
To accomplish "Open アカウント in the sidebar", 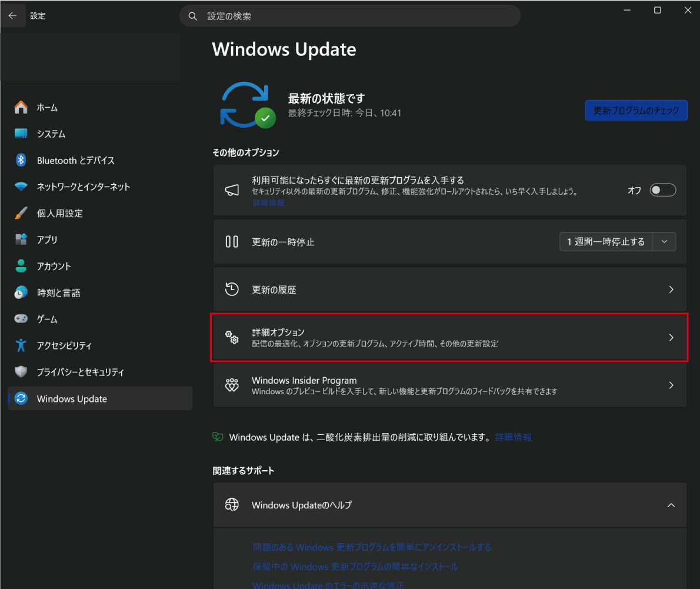I will [54, 266].
